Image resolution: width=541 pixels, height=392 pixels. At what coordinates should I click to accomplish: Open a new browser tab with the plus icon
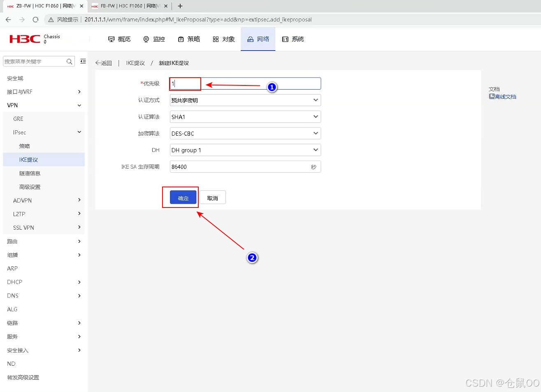click(180, 6)
